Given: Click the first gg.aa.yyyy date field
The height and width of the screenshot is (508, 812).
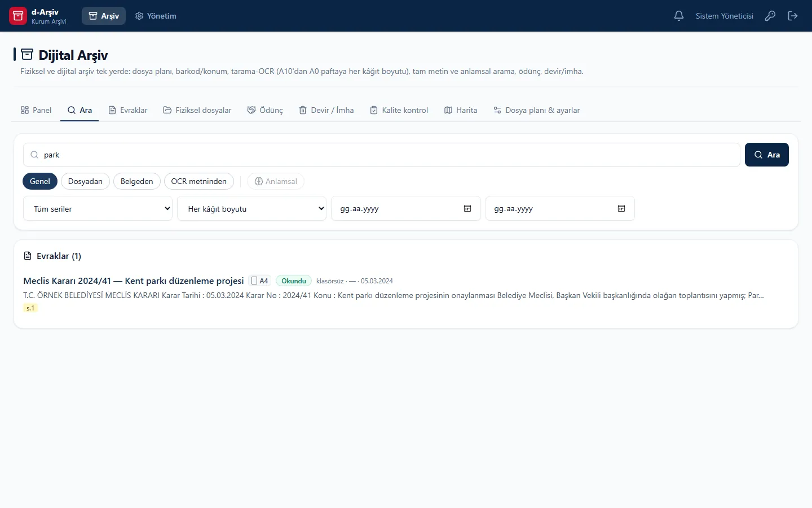Looking at the screenshot, I should coord(406,208).
